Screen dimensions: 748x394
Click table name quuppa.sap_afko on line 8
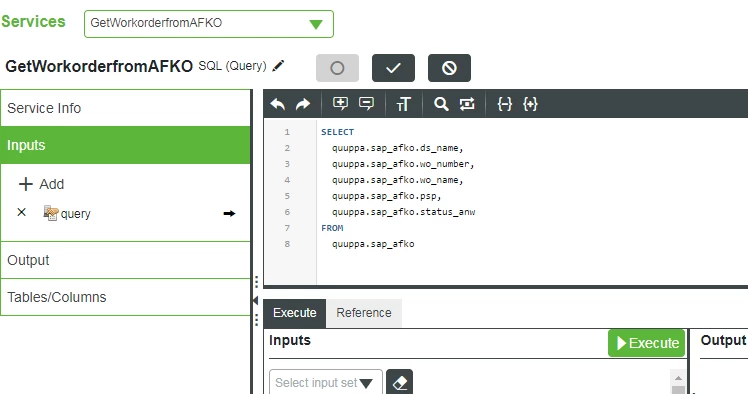tap(373, 244)
